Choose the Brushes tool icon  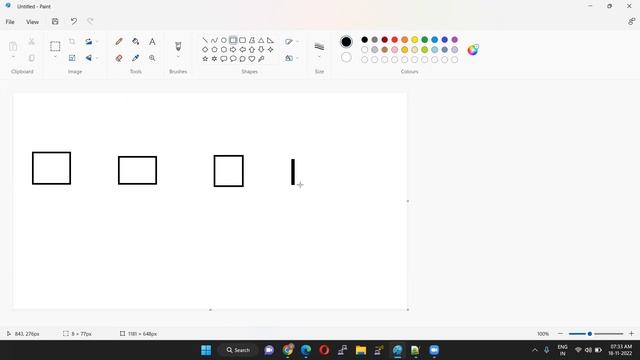tap(178, 46)
